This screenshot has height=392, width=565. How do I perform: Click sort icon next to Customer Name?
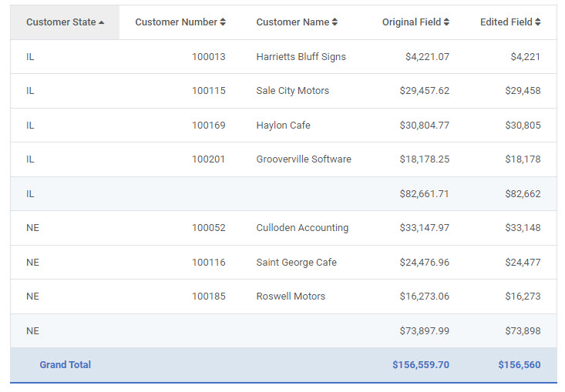pos(335,22)
